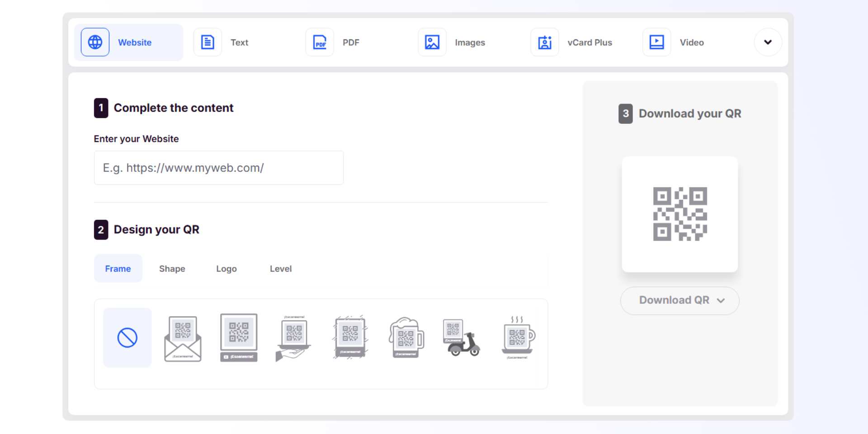Open the Logo customization tab
The height and width of the screenshot is (434, 868).
226,268
